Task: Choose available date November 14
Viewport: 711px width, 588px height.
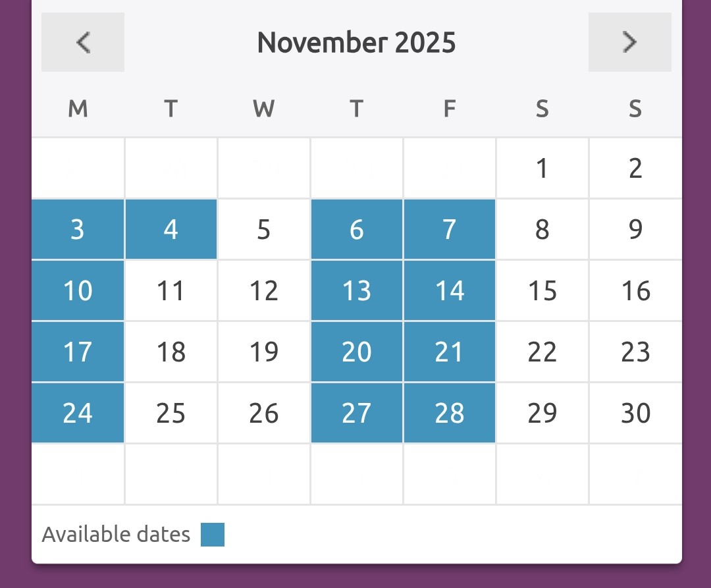Action: [x=450, y=290]
